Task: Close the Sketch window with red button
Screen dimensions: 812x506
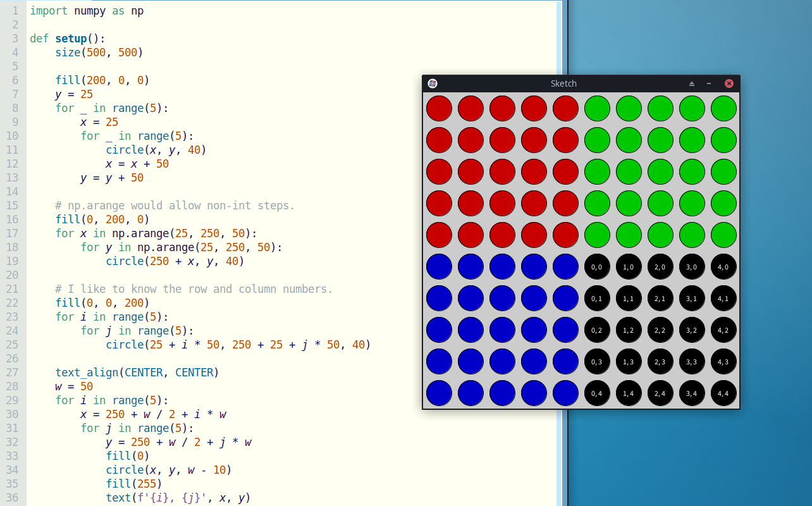Action: click(729, 83)
